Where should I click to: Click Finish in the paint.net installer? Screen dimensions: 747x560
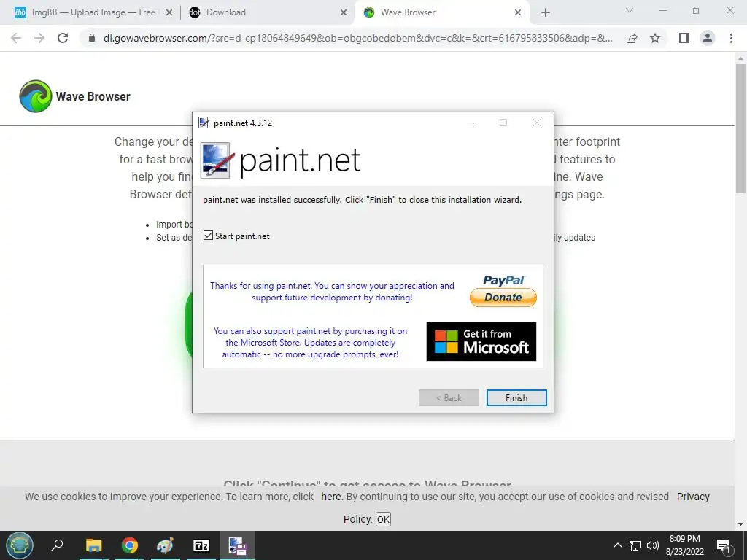[516, 397]
